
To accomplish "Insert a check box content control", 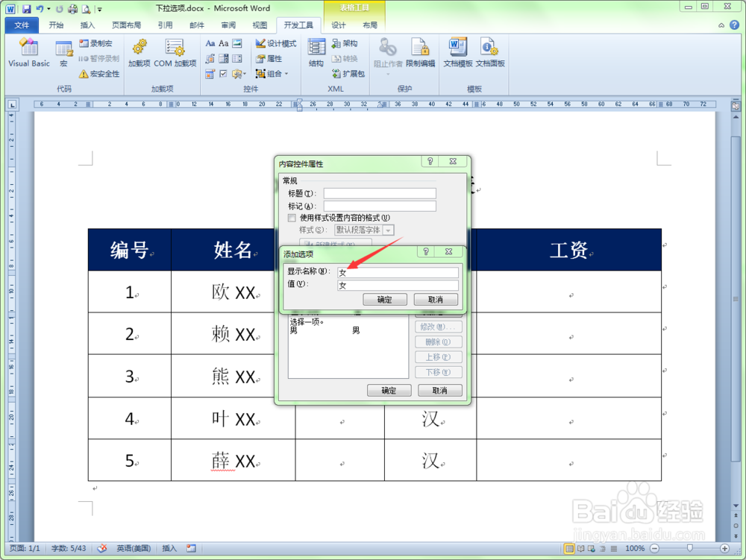I will [223, 74].
